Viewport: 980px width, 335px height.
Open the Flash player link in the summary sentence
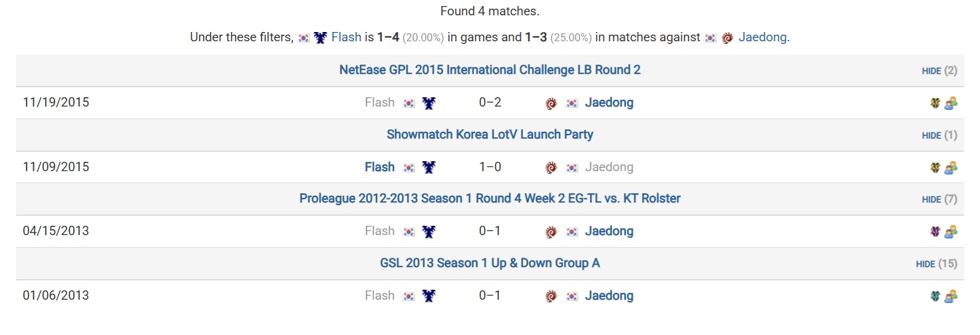coord(346,37)
